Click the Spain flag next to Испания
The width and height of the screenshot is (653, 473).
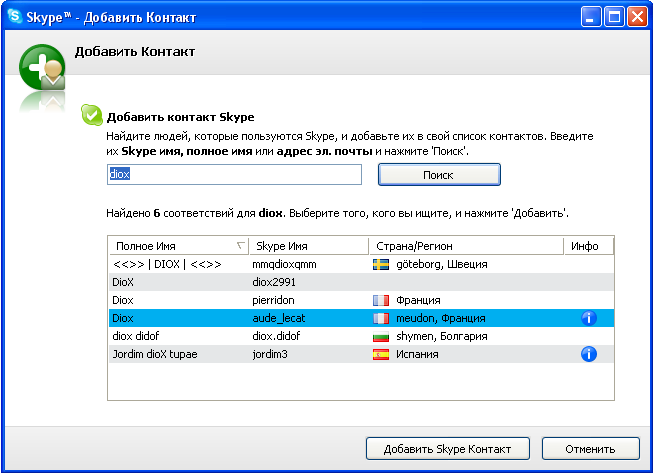pos(381,354)
